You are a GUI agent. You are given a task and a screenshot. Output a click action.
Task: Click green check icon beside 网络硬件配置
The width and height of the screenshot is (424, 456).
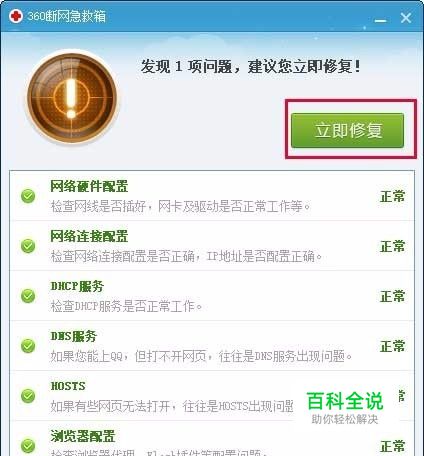point(28,196)
